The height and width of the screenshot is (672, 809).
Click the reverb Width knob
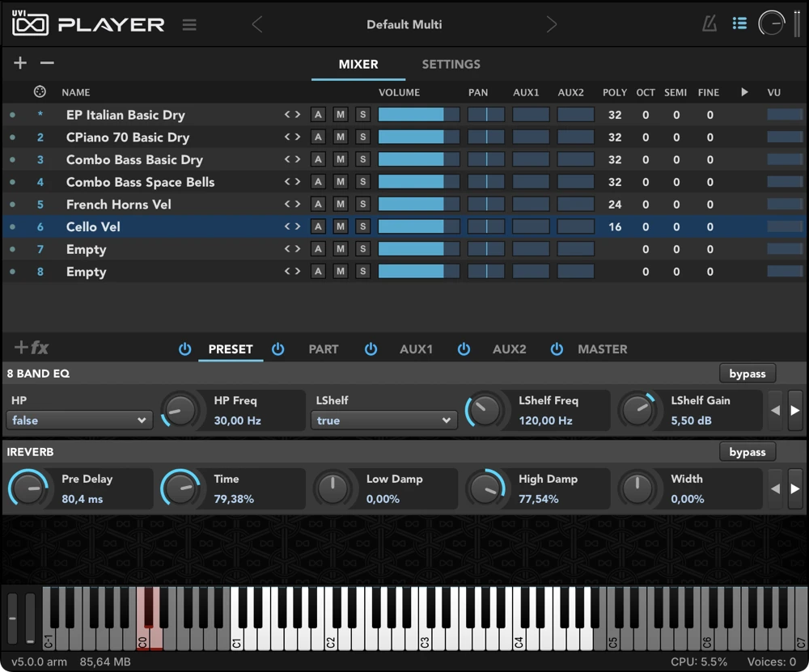[637, 488]
